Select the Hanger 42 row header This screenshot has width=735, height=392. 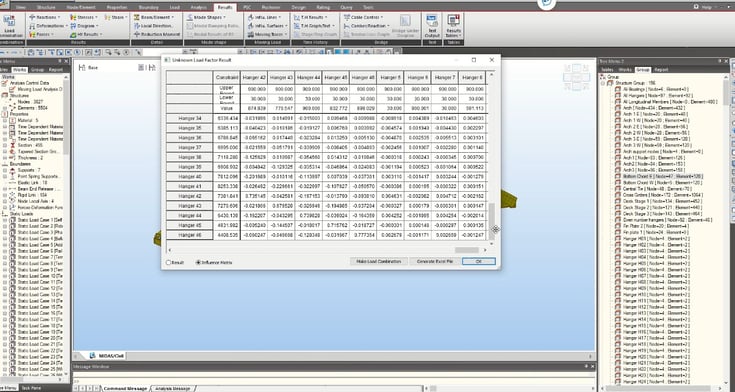[x=189, y=196]
